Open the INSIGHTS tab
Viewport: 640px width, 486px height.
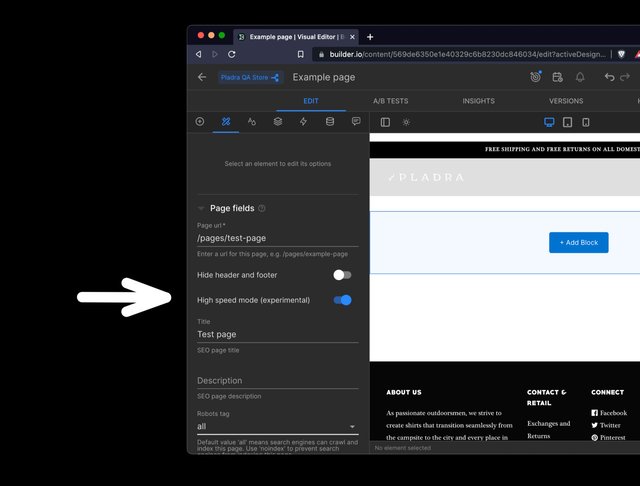(478, 101)
